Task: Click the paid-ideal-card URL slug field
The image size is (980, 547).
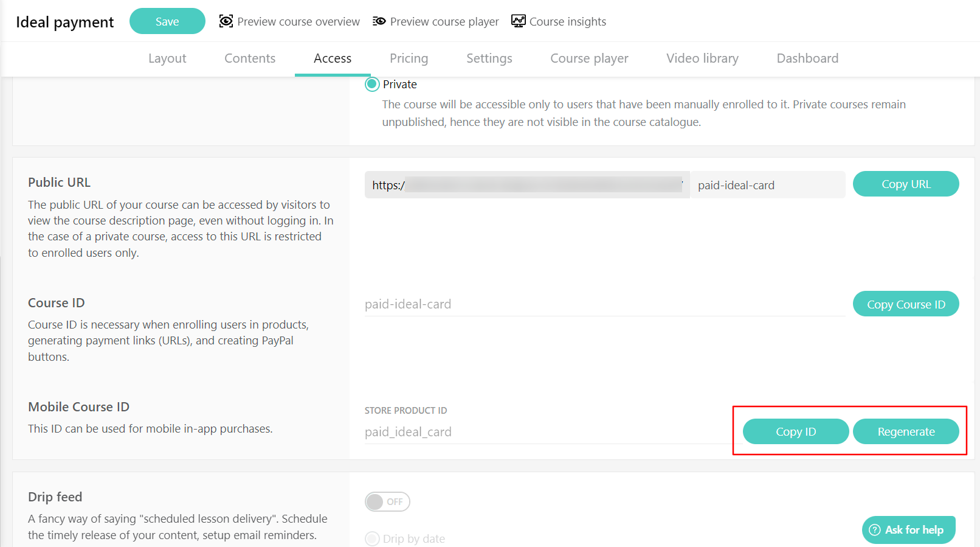Action: [x=767, y=184]
